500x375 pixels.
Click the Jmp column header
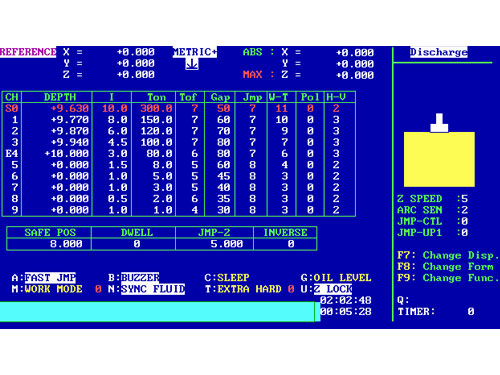252,97
